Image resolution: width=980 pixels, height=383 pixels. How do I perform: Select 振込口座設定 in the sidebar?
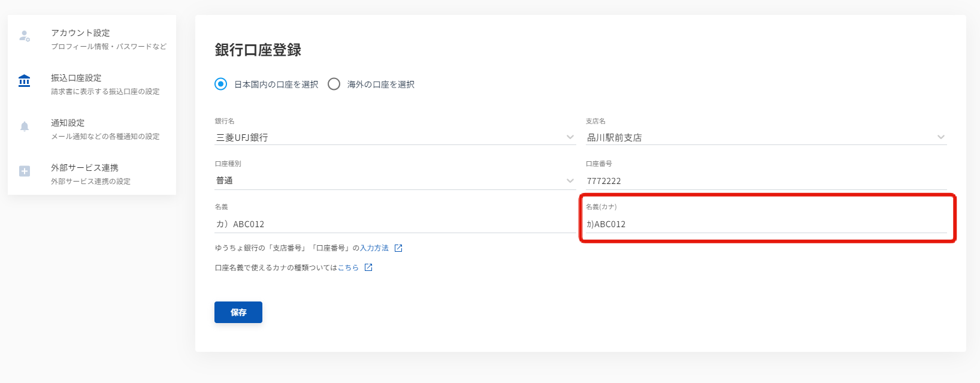click(76, 78)
